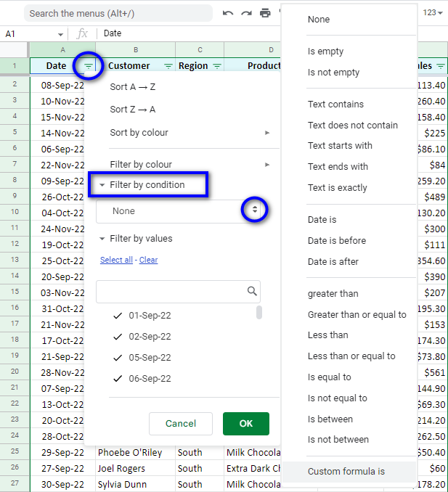Select row 25 header
Screen dimensions: 448x492
pos(15,451)
